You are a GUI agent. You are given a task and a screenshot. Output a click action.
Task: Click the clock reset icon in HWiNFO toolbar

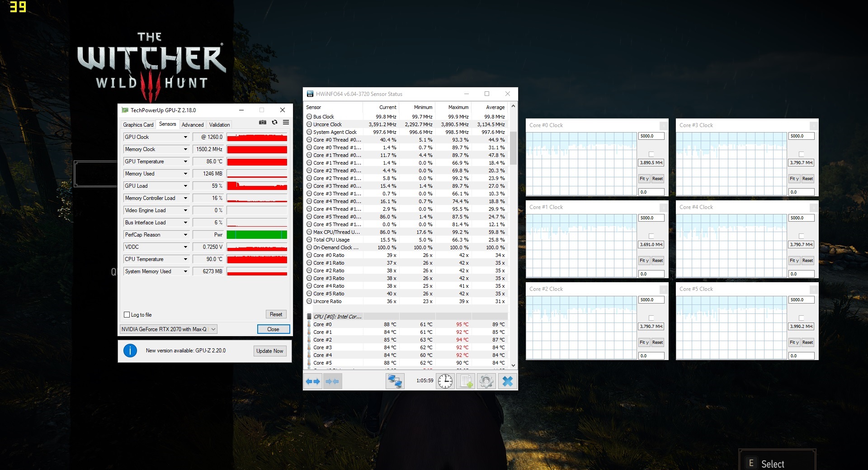[x=445, y=381]
